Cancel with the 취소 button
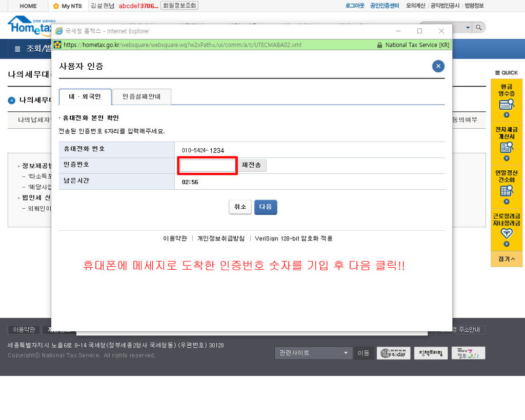 coord(240,207)
